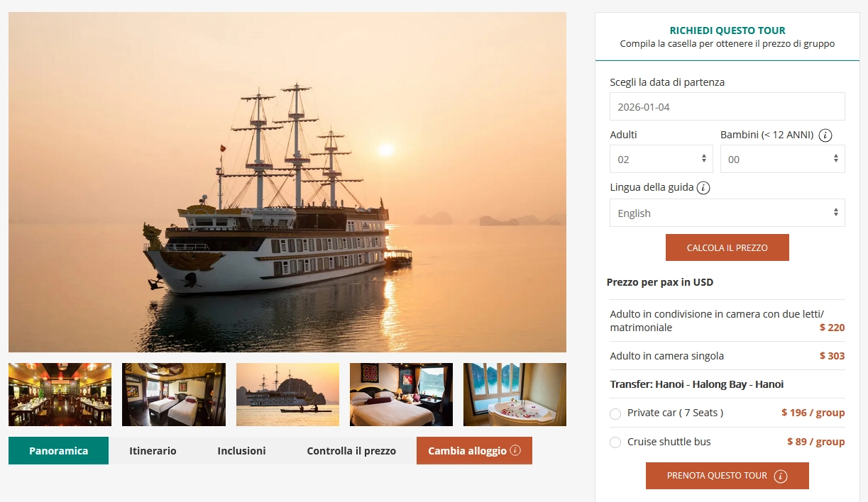Open the Inclusioni tab
Image resolution: width=868 pixels, height=502 pixels.
(241, 451)
